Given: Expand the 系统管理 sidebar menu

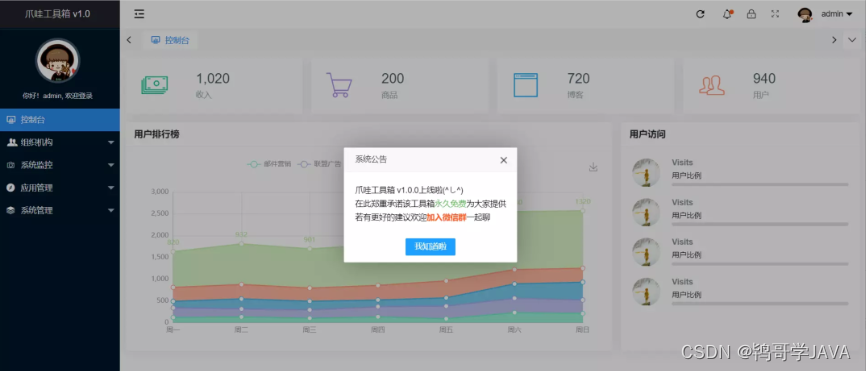Looking at the screenshot, I should 60,210.
